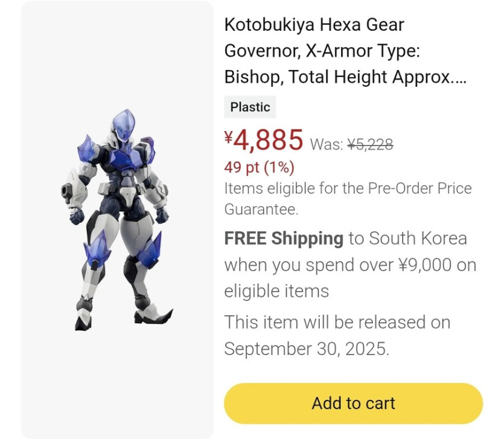Click the September 30, 2025 release date
This screenshot has width=504, height=439.
[307, 348]
